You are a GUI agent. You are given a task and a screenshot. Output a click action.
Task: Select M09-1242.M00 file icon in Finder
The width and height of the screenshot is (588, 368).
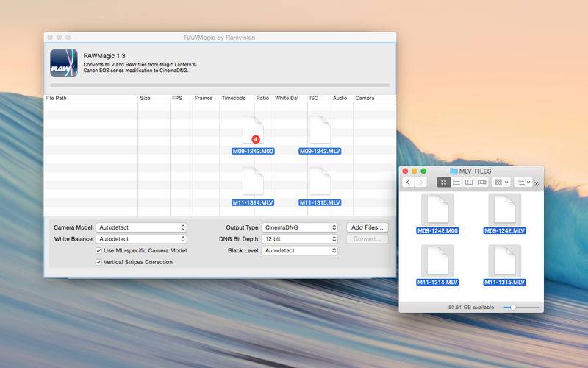tap(437, 210)
